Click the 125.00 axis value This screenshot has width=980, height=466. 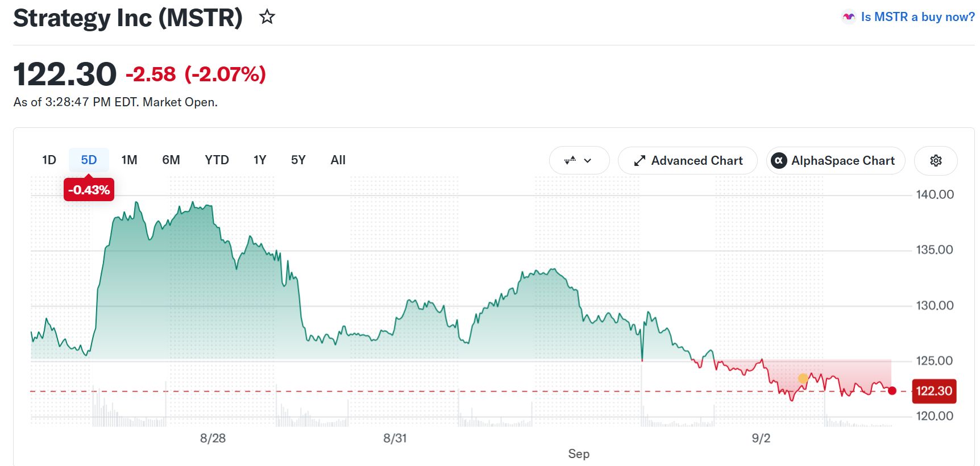pos(935,360)
